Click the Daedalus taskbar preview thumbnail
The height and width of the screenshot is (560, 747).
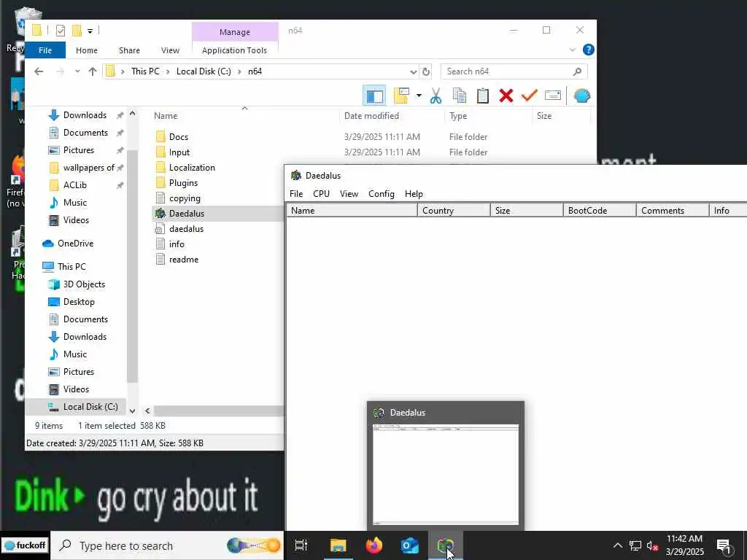click(446, 474)
